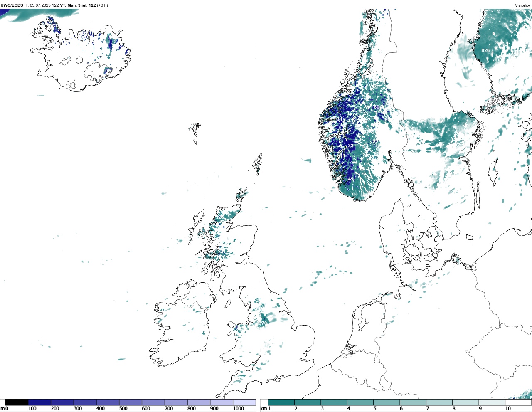Click the UWC/ECDS header label
532x412 pixels.
(x=12, y=5)
